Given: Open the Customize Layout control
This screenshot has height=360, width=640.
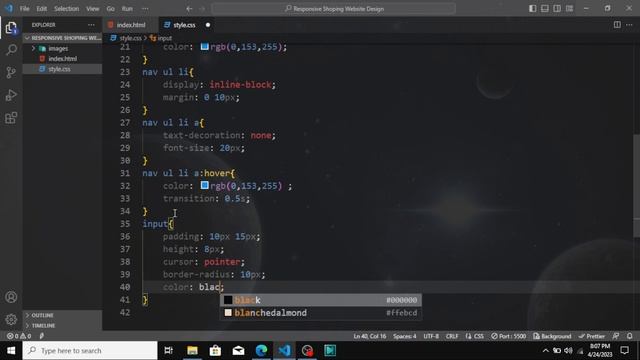Looking at the screenshot, I should click(569, 9).
